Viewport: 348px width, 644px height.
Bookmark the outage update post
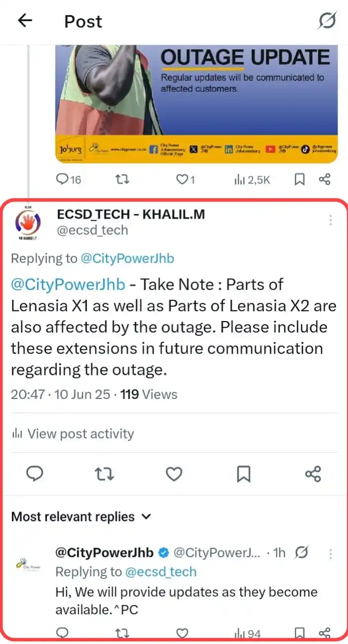[300, 179]
